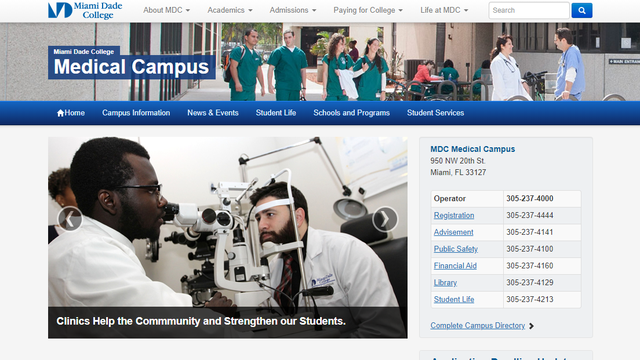Click library number 305-237-4129
The height and width of the screenshot is (360, 640).
pos(530,282)
